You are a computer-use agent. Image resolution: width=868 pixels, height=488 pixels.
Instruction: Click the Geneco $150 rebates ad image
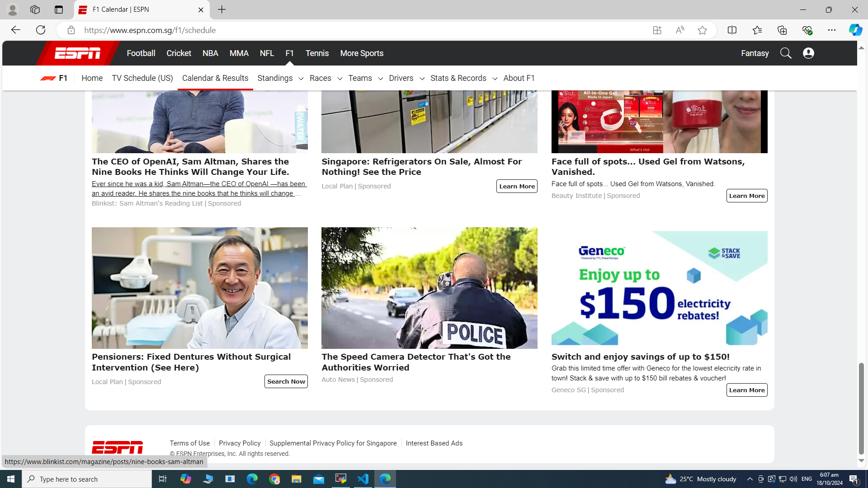point(659,288)
